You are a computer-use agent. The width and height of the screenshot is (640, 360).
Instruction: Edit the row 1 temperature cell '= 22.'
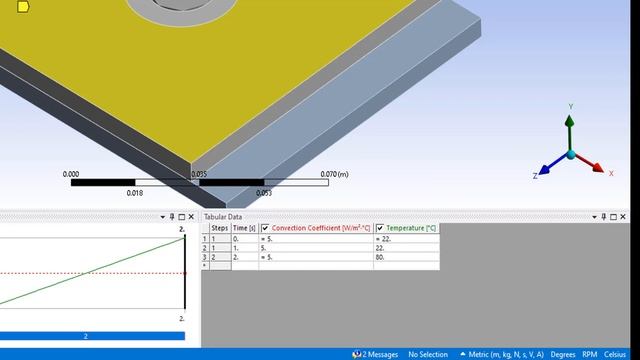[x=407, y=239]
